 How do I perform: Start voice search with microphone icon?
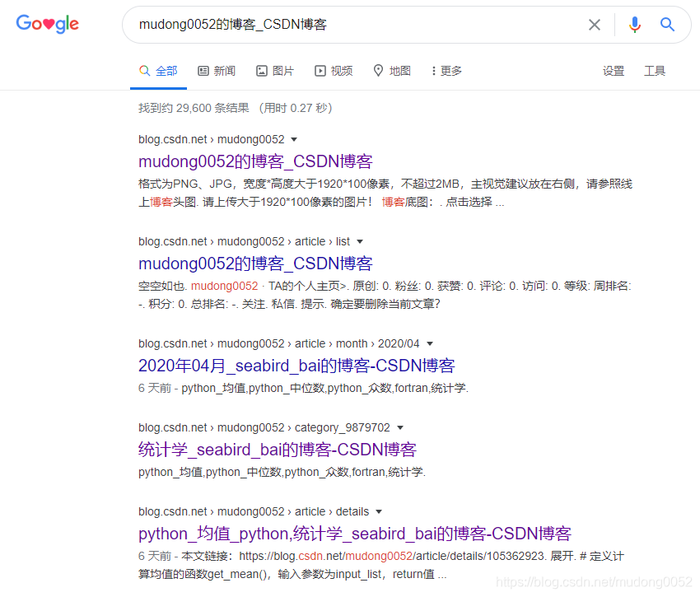pyautogui.click(x=634, y=25)
